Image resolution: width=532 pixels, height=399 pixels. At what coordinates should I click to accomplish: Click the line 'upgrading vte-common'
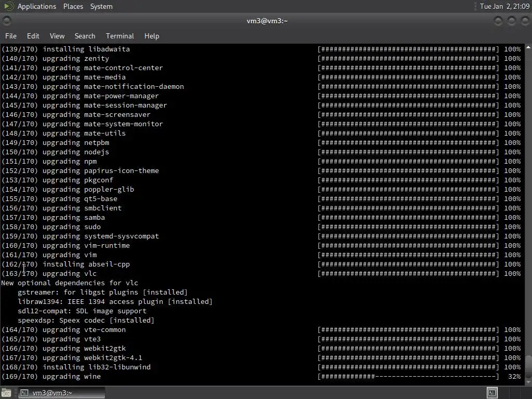coord(63,329)
